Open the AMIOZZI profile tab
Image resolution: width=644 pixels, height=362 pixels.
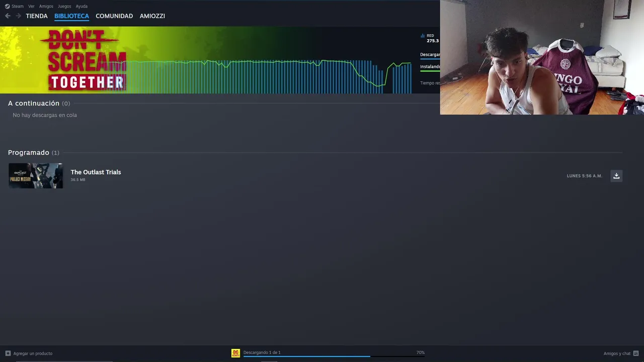click(152, 16)
